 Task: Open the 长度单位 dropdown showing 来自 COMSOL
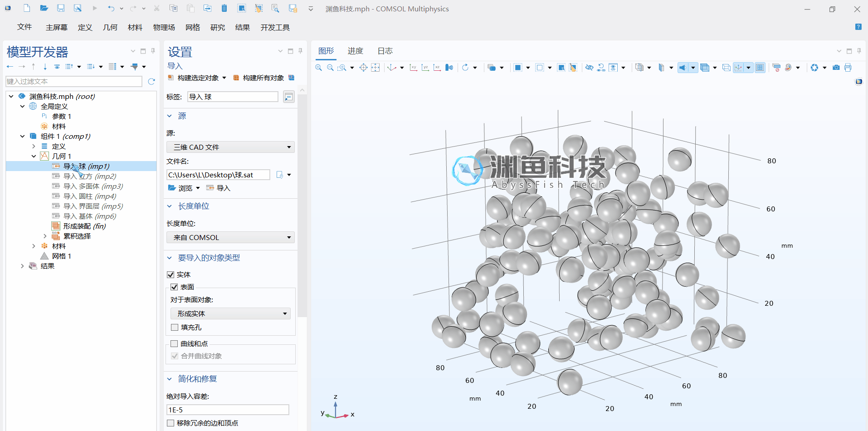tap(230, 237)
